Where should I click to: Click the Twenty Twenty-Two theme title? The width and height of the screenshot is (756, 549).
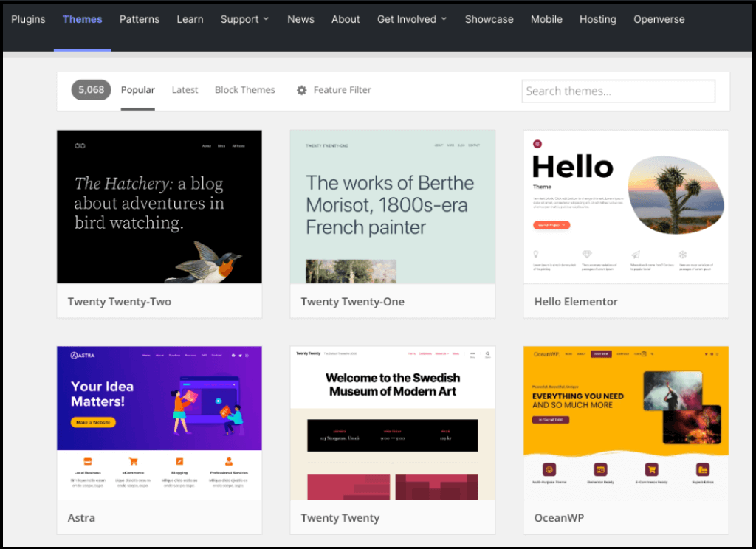pos(120,302)
